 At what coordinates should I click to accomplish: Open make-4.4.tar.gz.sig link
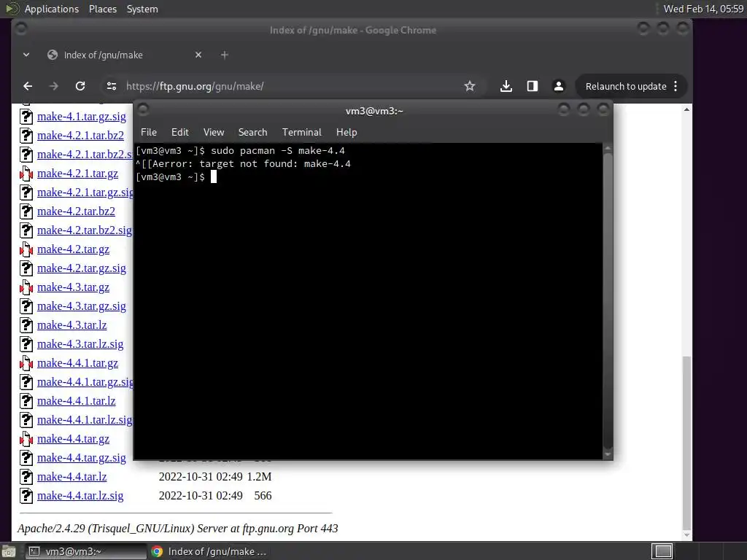tap(82, 458)
